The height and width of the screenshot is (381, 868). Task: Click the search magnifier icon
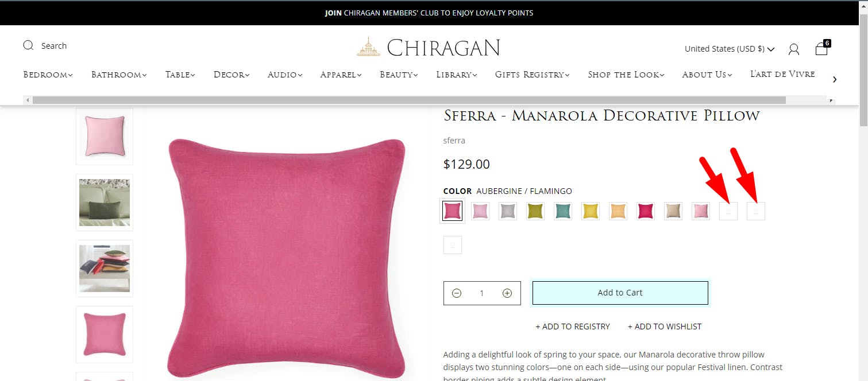coord(28,45)
